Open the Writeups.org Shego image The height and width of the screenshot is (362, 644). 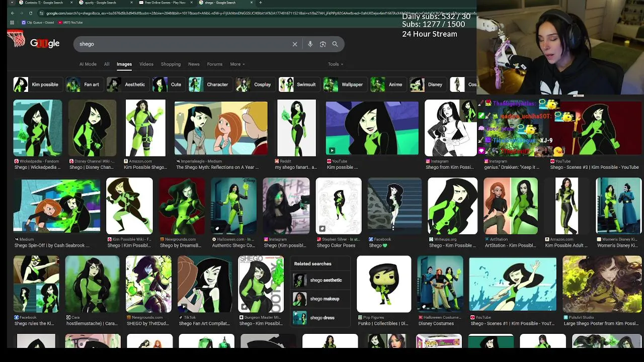click(x=452, y=206)
